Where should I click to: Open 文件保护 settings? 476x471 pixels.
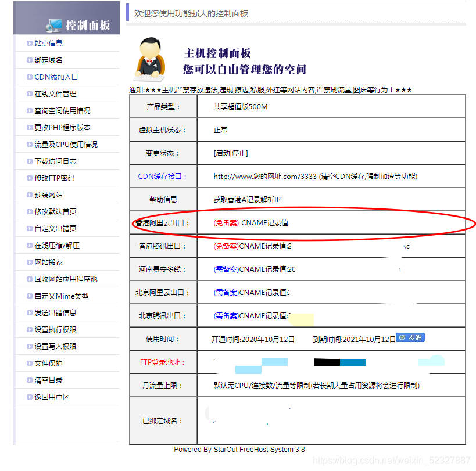point(48,364)
